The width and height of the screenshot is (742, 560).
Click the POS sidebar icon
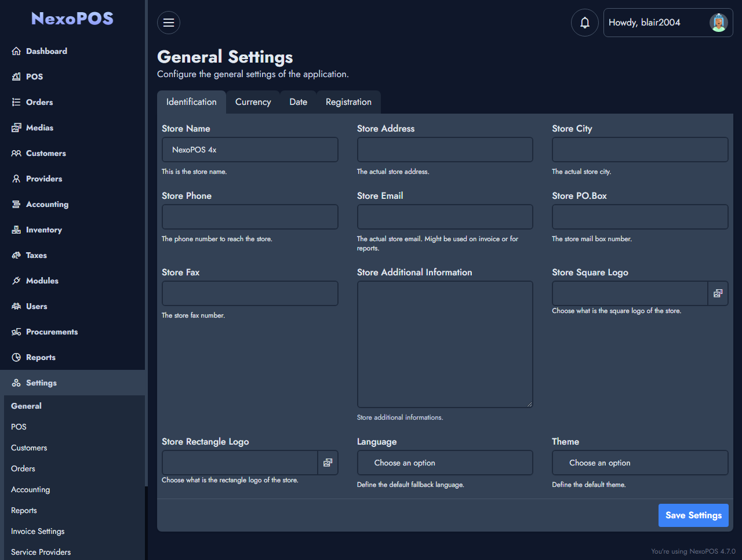(16, 77)
